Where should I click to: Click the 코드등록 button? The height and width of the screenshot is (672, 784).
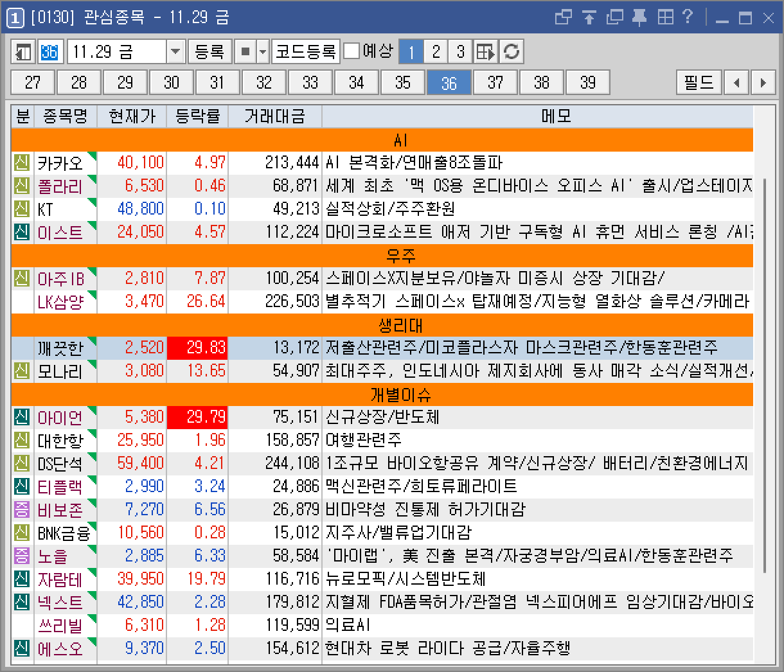[x=306, y=51]
